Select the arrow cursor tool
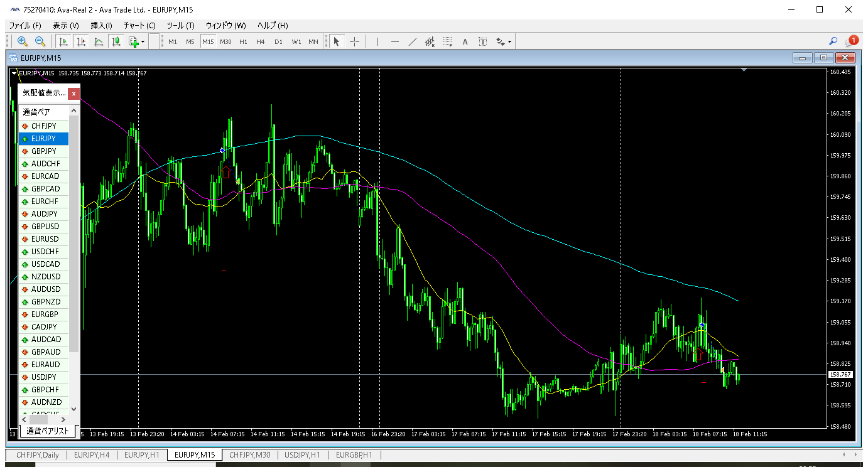 (x=337, y=41)
